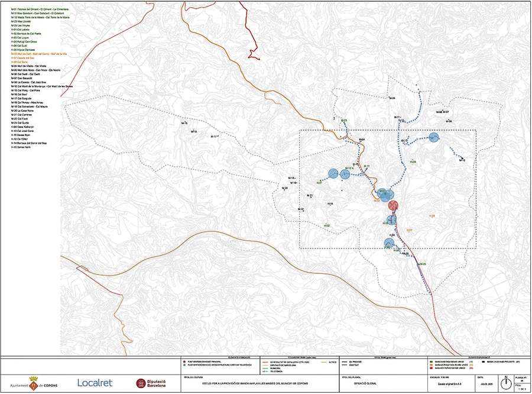Screen dimensions: 532x394
Task: Select the M-24 marker on the map
Action: point(391,98)
